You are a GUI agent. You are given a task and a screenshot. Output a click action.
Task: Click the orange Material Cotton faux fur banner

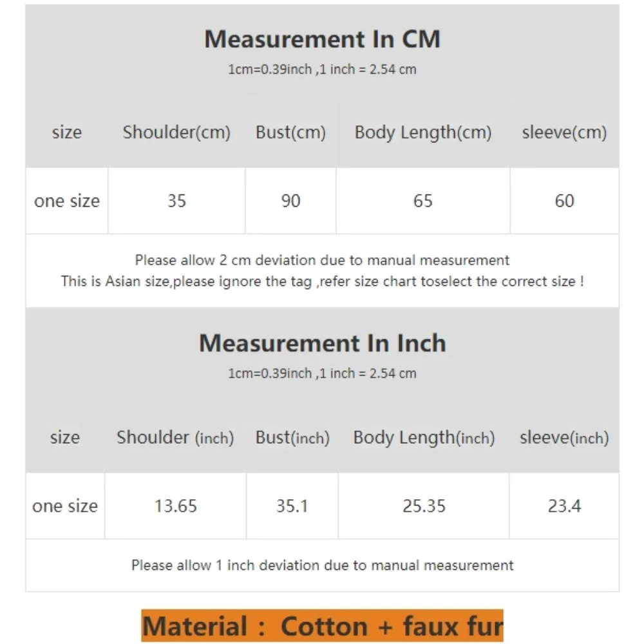(323, 626)
